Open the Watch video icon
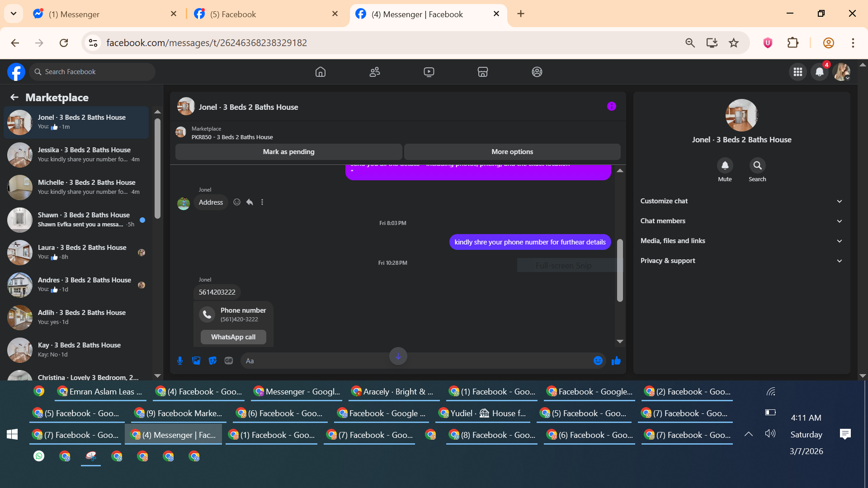Viewport: 868px width, 488px height. [429, 72]
